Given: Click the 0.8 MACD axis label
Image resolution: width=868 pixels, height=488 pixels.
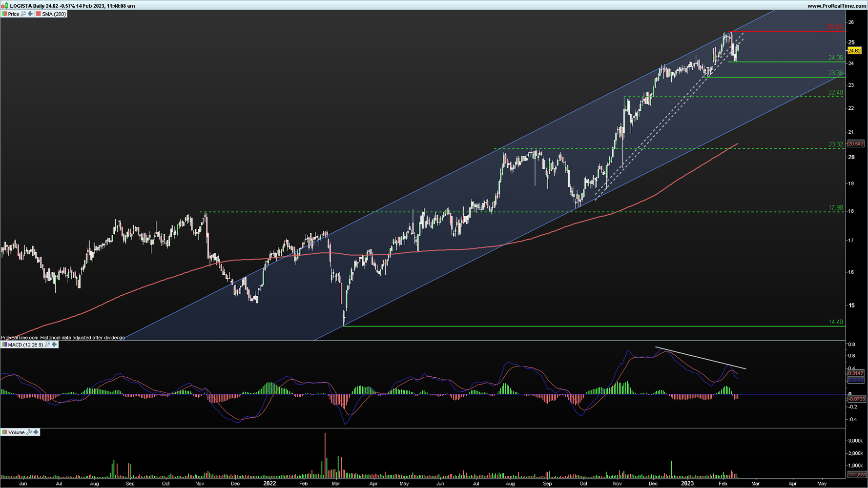Looking at the screenshot, I should click(851, 344).
